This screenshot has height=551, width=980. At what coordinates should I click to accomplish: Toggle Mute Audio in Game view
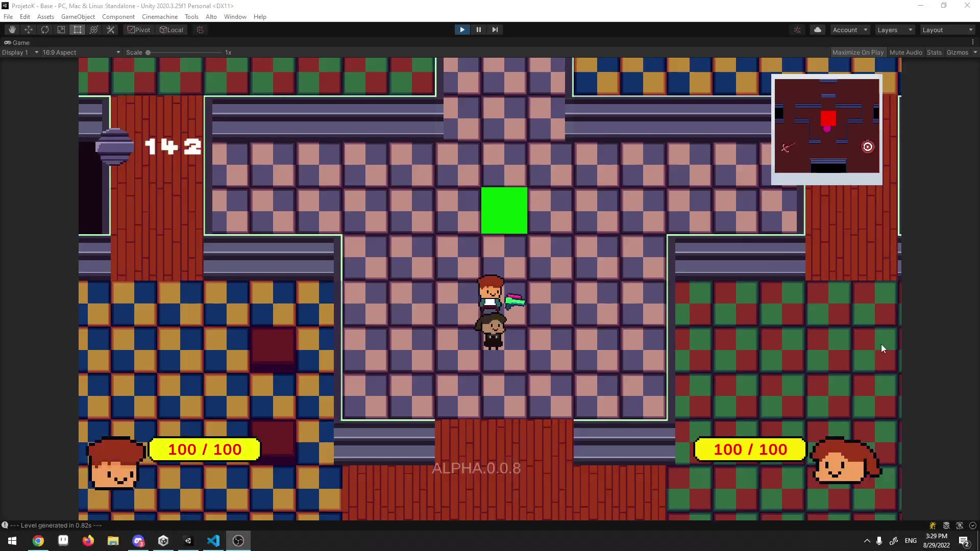tap(905, 52)
